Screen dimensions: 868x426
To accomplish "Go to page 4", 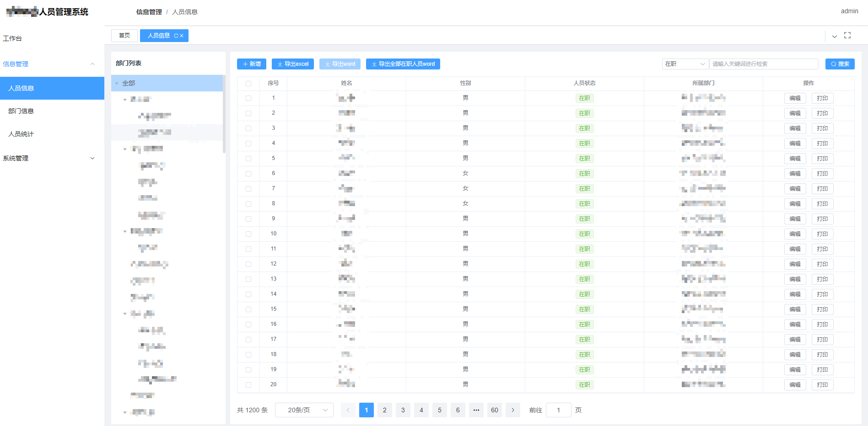I will (421, 410).
